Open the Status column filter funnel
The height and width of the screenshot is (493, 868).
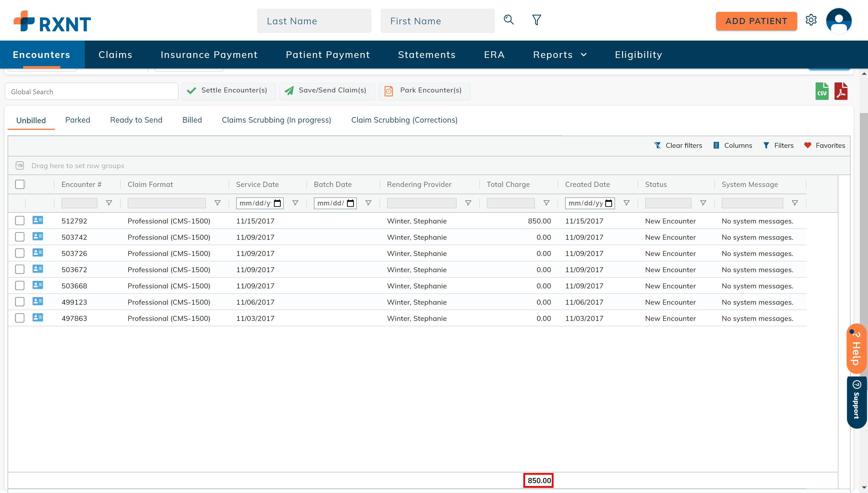point(703,203)
